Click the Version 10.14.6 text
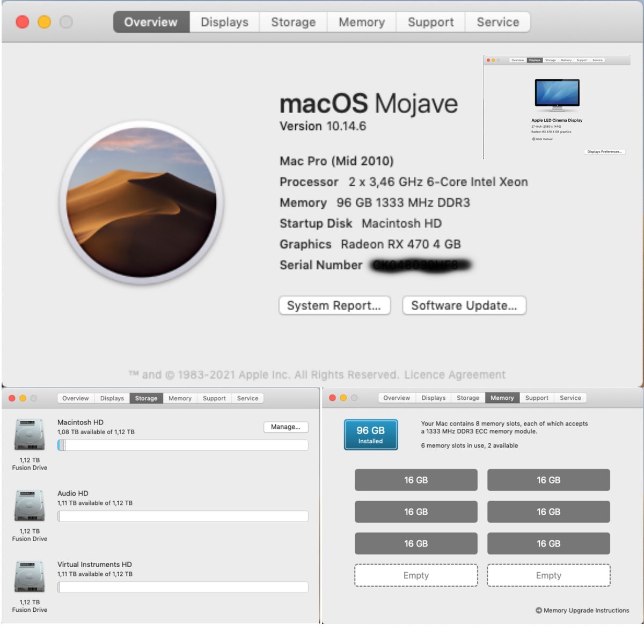The image size is (644, 644). pyautogui.click(x=323, y=126)
